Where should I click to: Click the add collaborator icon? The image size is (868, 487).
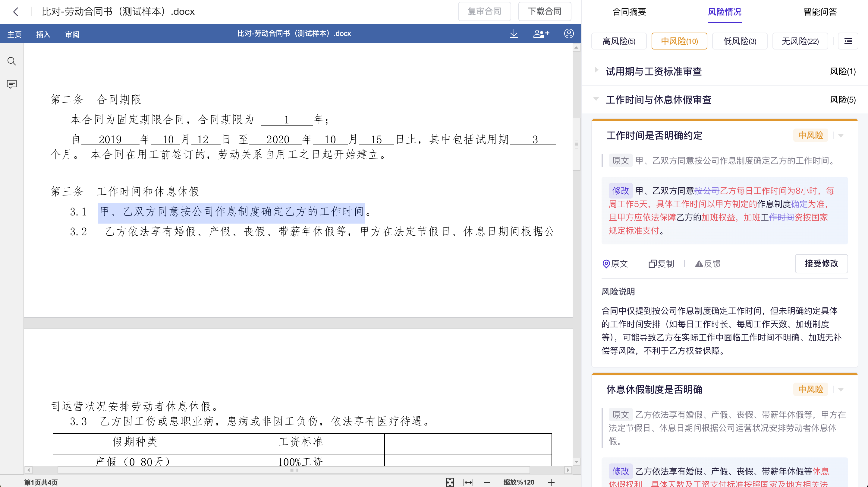click(x=541, y=33)
